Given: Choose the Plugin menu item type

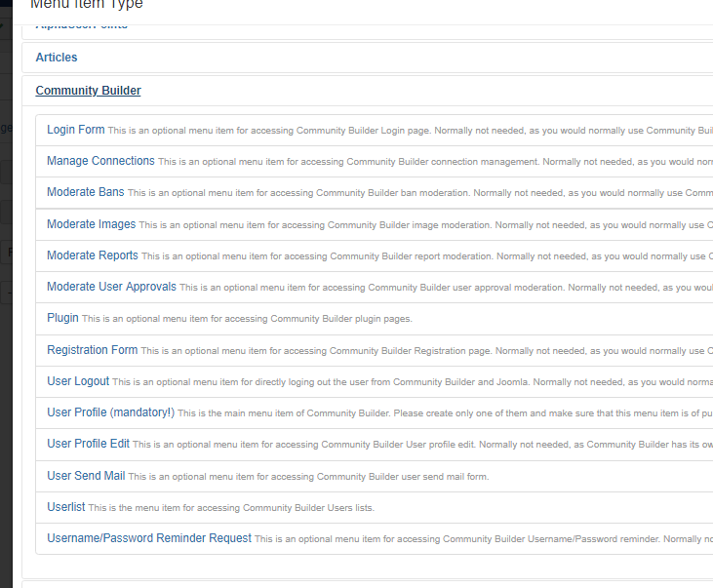Looking at the screenshot, I should (62, 318).
